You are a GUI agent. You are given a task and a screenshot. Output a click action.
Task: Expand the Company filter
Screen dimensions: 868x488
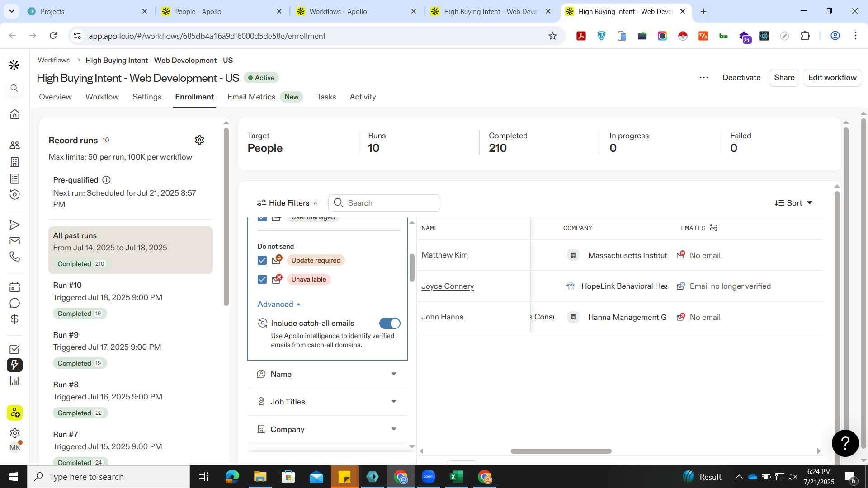click(x=327, y=429)
